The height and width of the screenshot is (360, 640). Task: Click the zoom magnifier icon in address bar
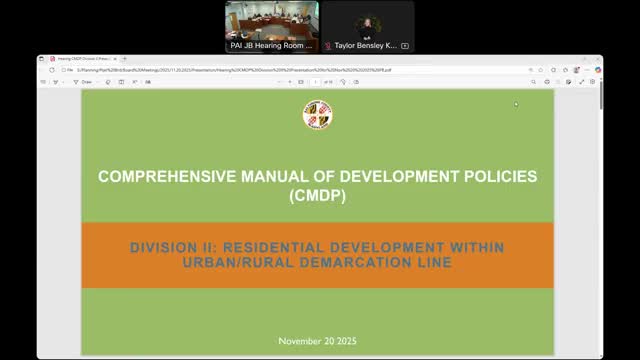(531, 70)
